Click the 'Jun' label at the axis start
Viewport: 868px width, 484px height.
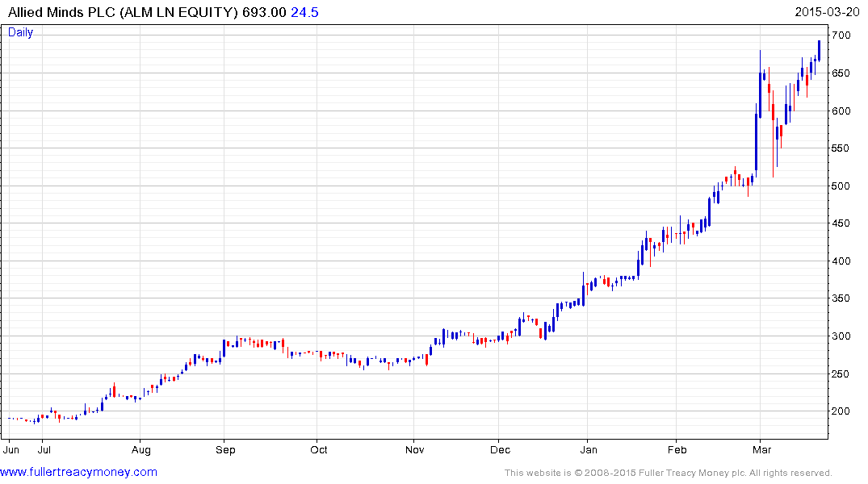click(x=13, y=449)
